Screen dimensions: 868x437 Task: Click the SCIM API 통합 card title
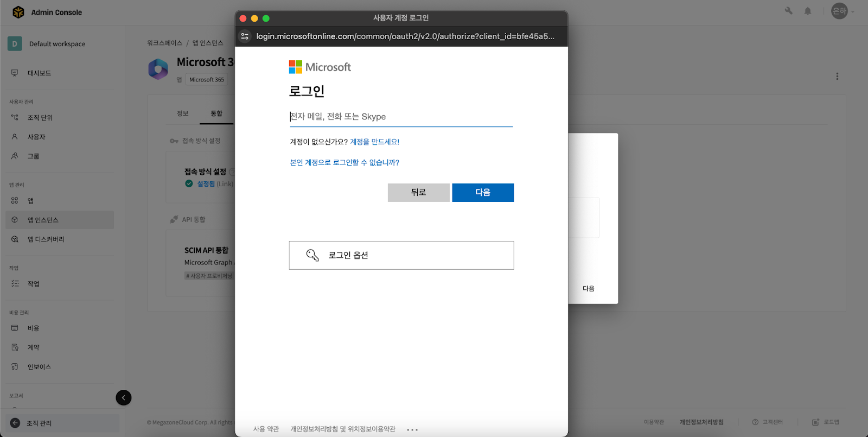point(206,250)
